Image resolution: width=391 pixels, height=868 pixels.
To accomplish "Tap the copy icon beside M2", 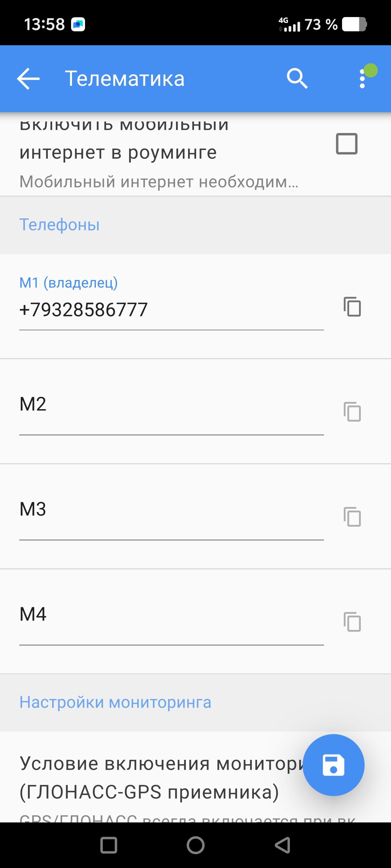I will pos(352,412).
